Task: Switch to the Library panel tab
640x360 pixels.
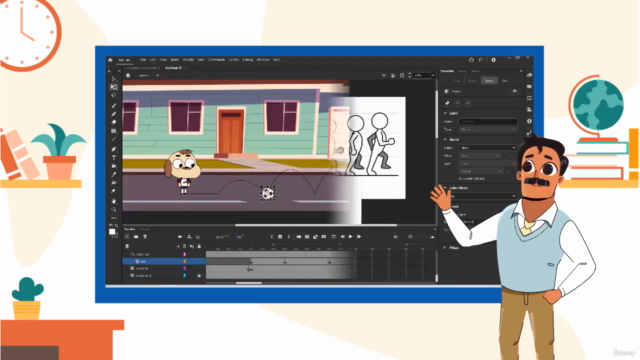Action: (x=462, y=71)
